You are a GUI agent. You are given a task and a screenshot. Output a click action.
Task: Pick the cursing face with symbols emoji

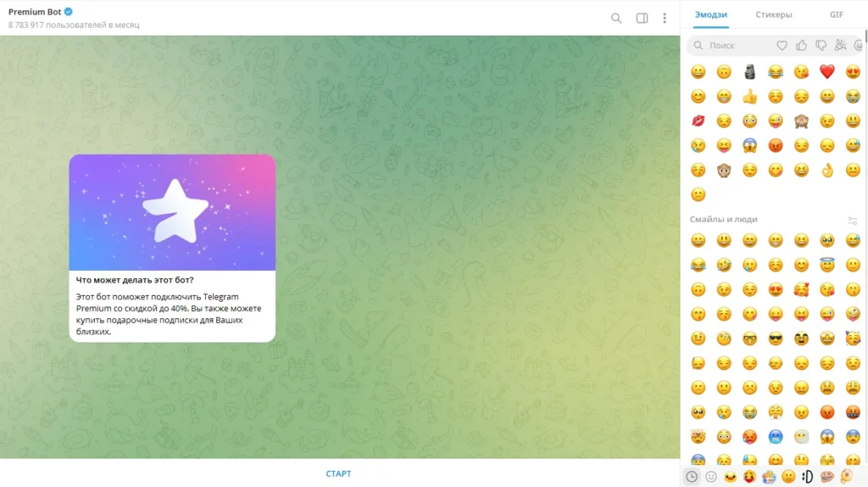pyautogui.click(x=853, y=412)
